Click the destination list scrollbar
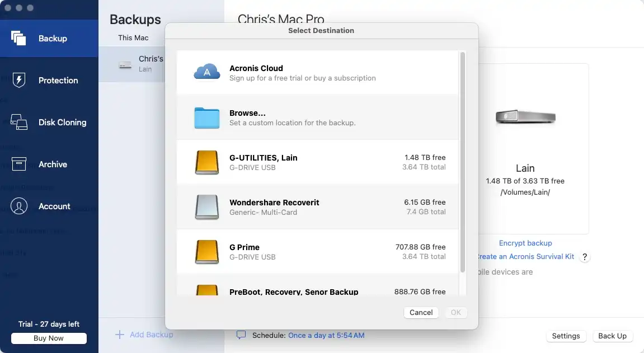The height and width of the screenshot is (353, 644). pyautogui.click(x=463, y=162)
